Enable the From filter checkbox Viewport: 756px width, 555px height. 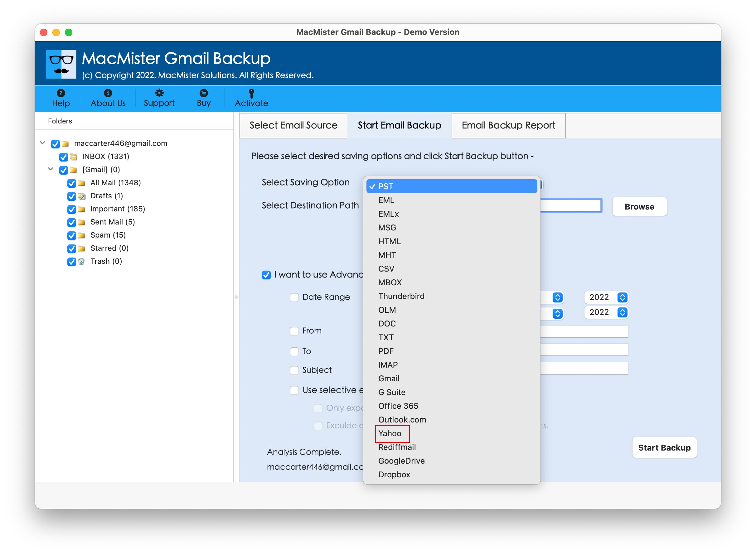293,330
